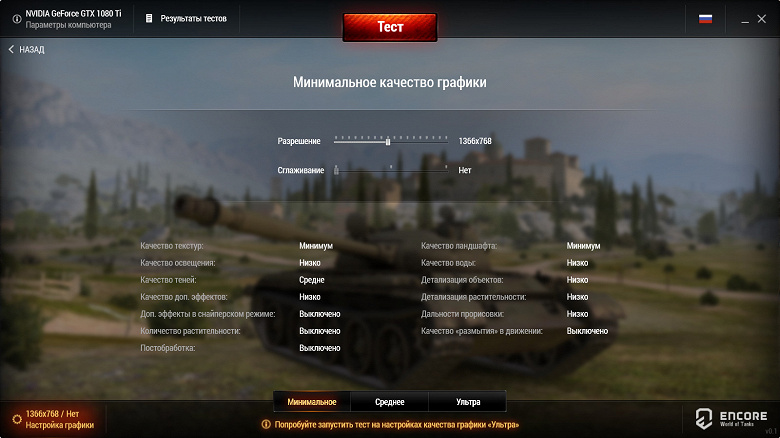Click the Сглаживание slider handle
Viewport: 780px width, 438px height.
pos(336,170)
